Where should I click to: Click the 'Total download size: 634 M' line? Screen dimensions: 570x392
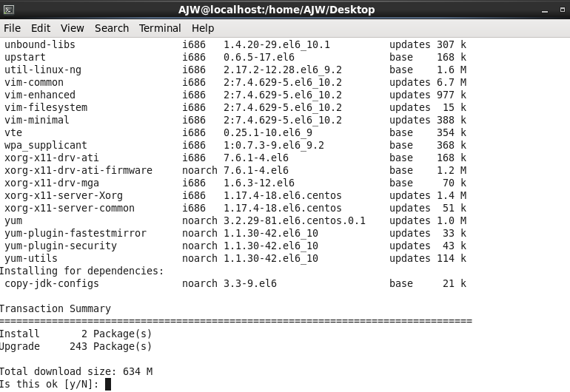76,371
